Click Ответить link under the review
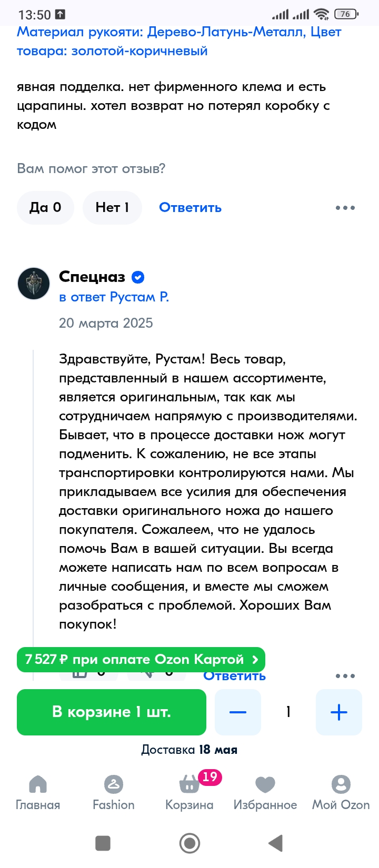The width and height of the screenshot is (379, 868). coord(191,208)
